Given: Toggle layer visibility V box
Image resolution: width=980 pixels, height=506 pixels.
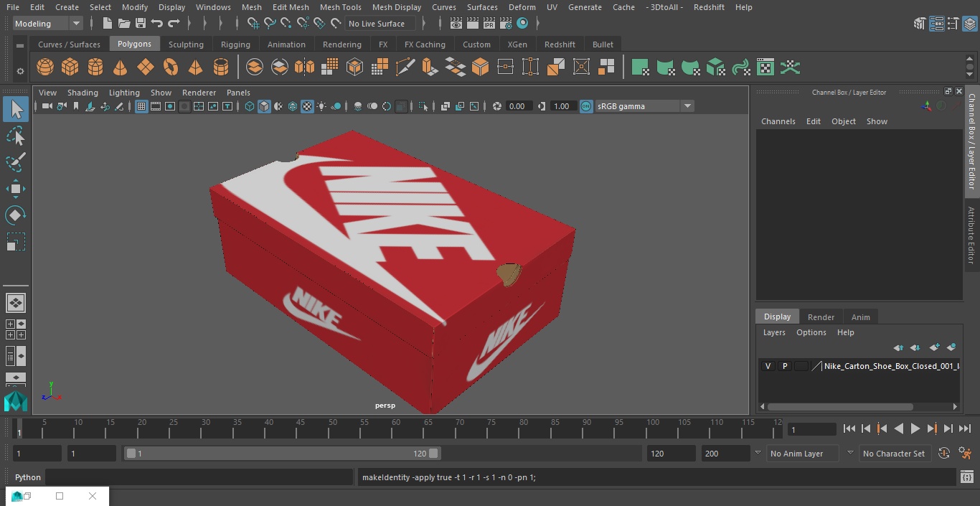Looking at the screenshot, I should (768, 366).
